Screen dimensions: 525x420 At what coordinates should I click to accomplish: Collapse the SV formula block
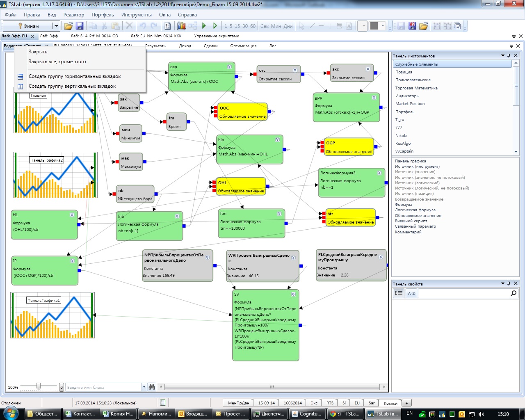point(293,294)
